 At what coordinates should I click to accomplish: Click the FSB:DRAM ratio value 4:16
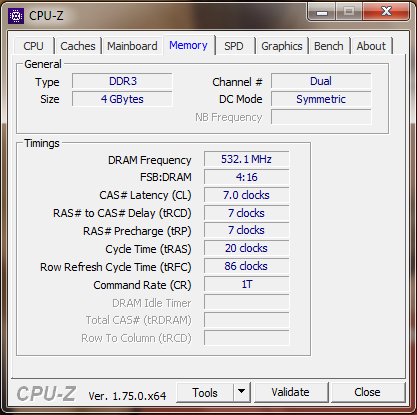click(x=247, y=177)
